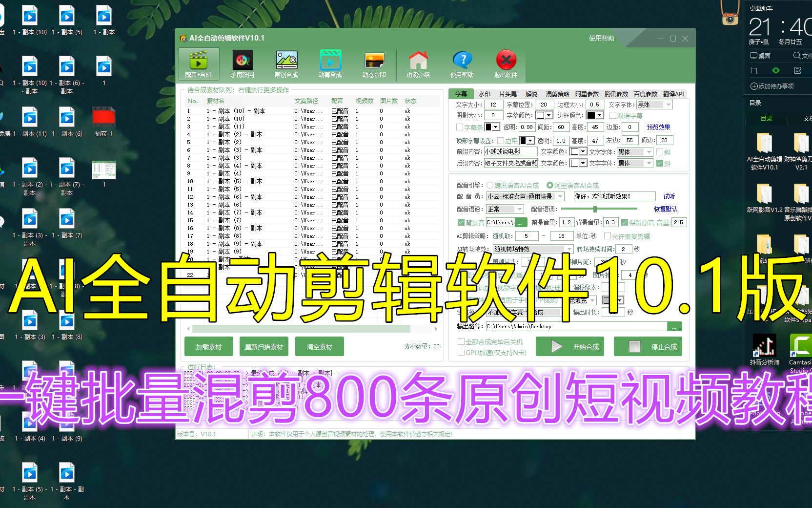Open the 跃网影音V1.2 folder
Screen dimensions: 812x508
pos(764,198)
